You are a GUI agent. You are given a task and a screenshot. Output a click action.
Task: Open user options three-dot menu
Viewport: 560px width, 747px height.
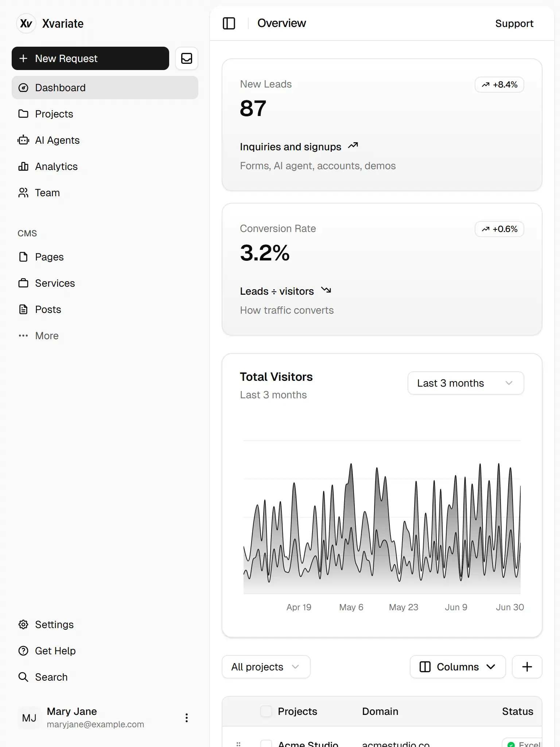186,718
